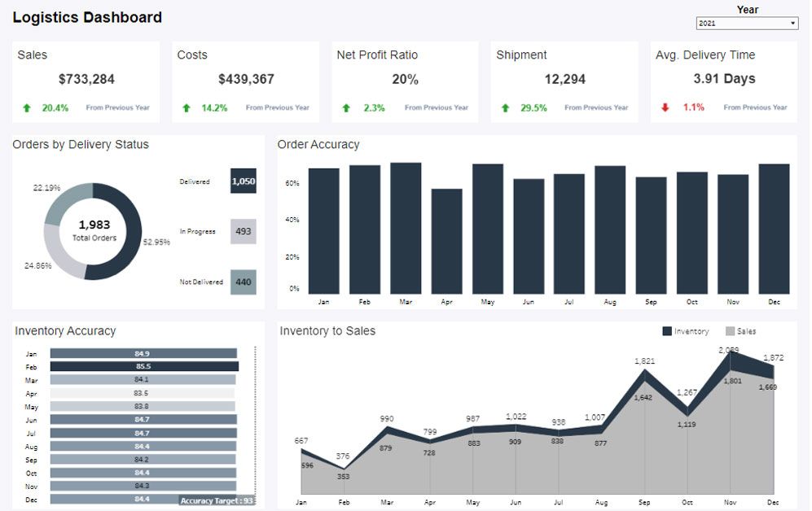Click the Year dropdown arrow
812x511 pixels.
tap(791, 23)
